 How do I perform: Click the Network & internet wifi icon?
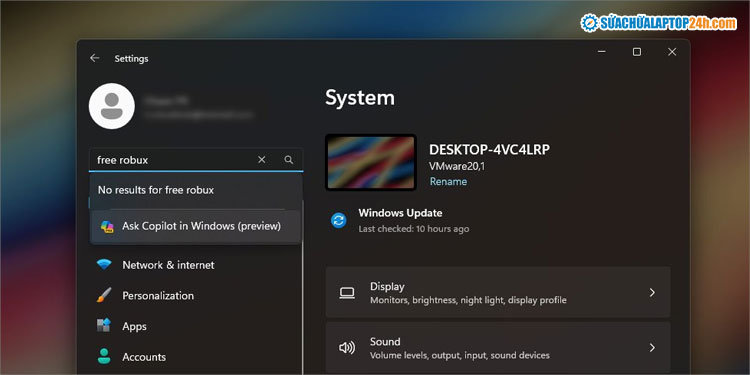pyautogui.click(x=104, y=265)
